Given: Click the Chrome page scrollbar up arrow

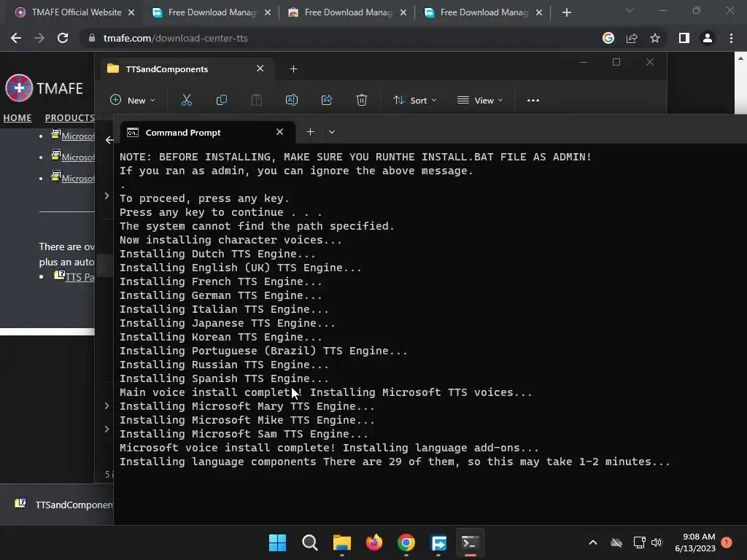Looking at the screenshot, I should tap(740, 58).
